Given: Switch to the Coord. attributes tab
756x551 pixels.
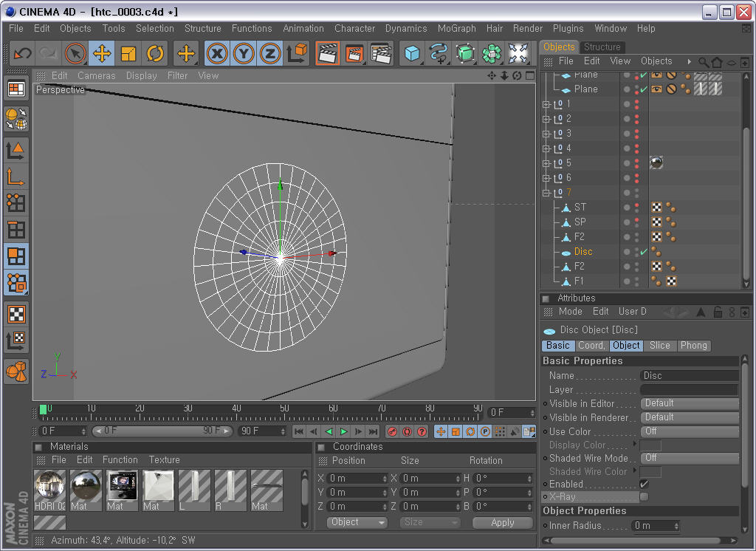Looking at the screenshot, I should point(591,346).
